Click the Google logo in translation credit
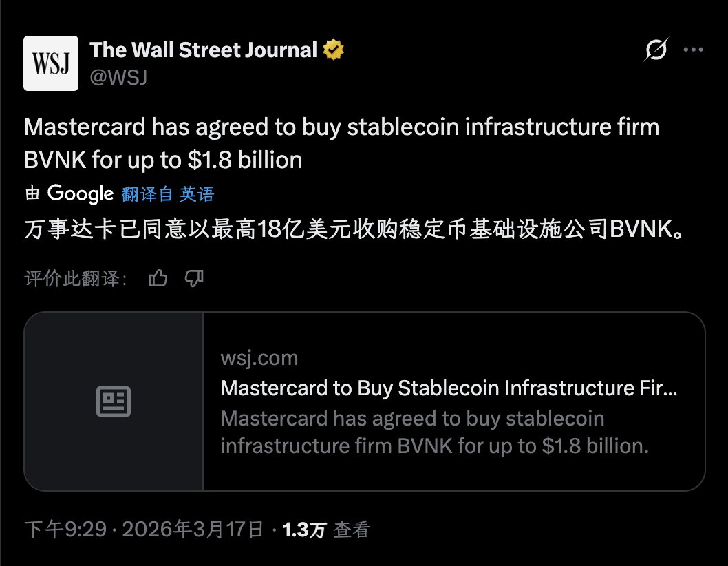The height and width of the screenshot is (566, 728). coord(80,194)
